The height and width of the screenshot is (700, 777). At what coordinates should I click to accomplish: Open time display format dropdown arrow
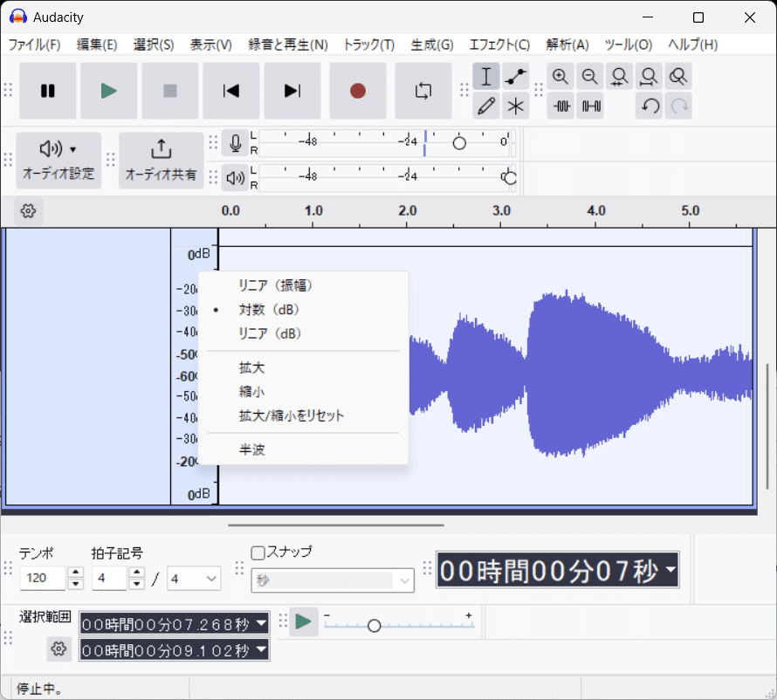pyautogui.click(x=670, y=569)
